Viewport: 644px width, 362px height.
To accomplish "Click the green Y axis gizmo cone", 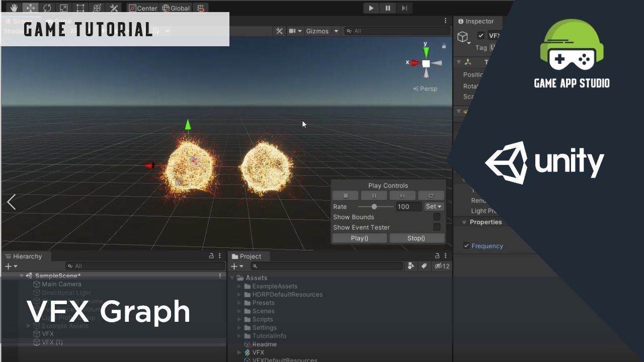I will (x=426, y=52).
